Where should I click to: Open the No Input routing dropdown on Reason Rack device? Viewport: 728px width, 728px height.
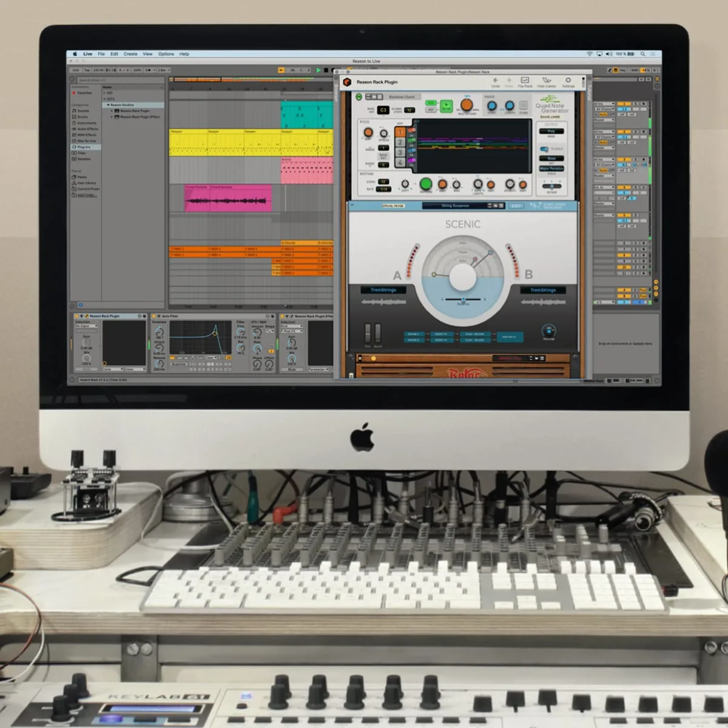pyautogui.click(x=85, y=326)
